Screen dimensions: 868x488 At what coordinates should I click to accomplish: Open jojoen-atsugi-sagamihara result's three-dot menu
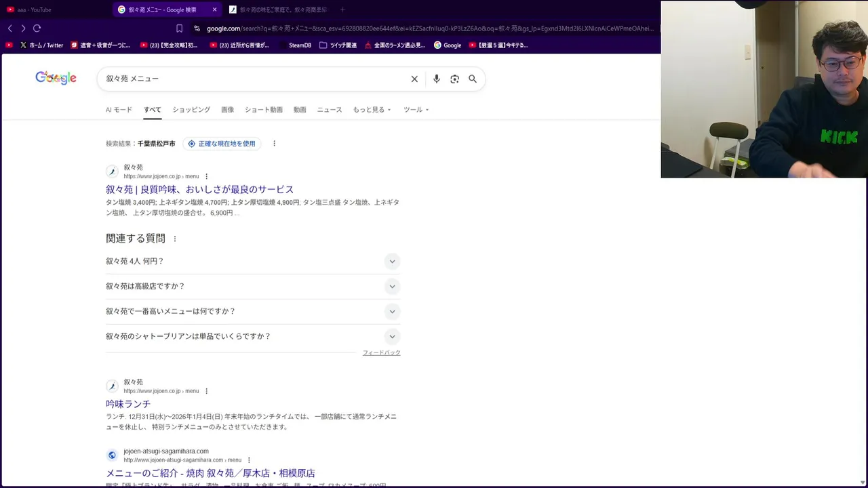coord(249,460)
